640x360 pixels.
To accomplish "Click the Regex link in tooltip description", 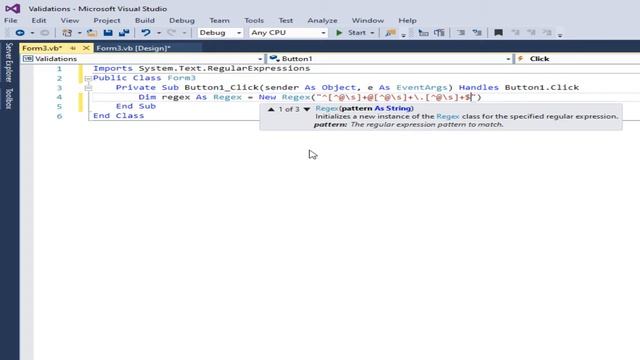I will (x=448, y=116).
